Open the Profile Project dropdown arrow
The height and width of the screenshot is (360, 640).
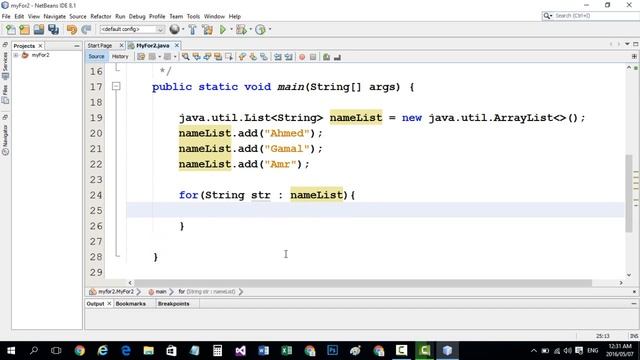270,29
